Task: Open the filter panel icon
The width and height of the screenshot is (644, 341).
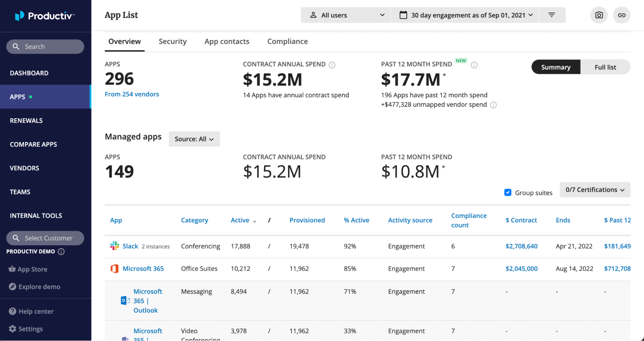Action: coord(552,15)
